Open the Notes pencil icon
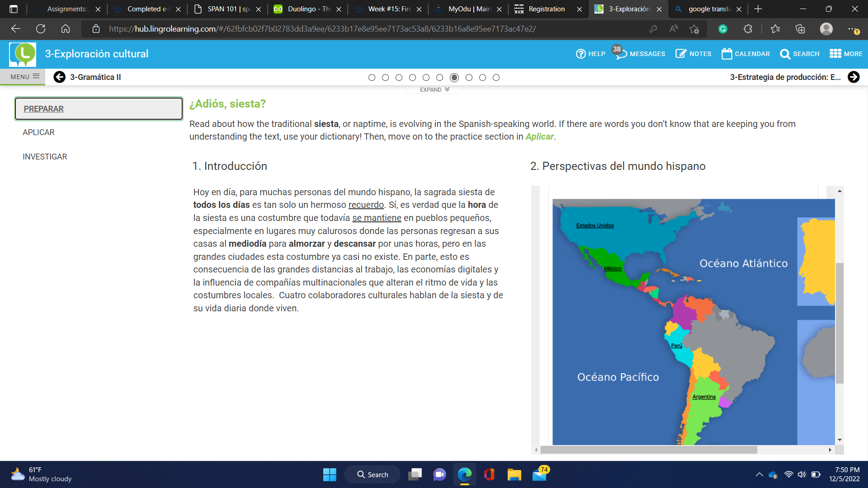 681,54
